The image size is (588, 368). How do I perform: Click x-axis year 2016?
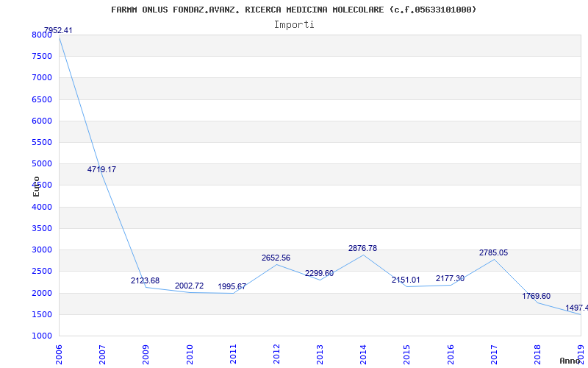(451, 354)
